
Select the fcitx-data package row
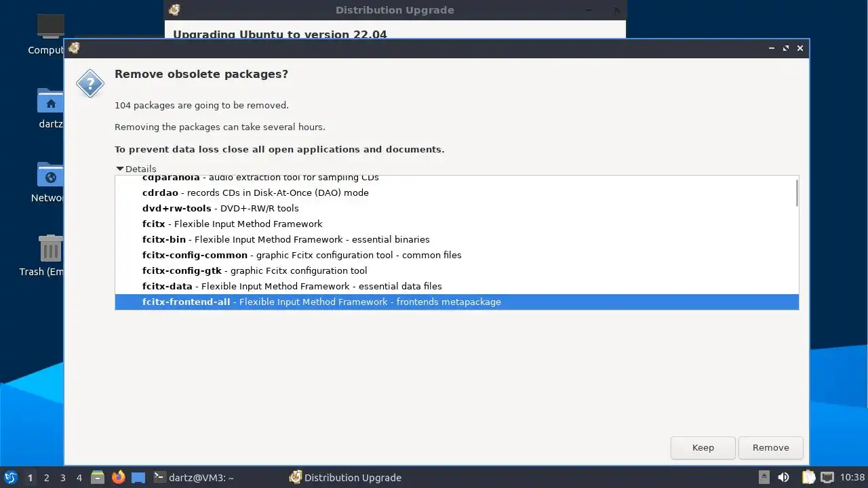(x=456, y=286)
